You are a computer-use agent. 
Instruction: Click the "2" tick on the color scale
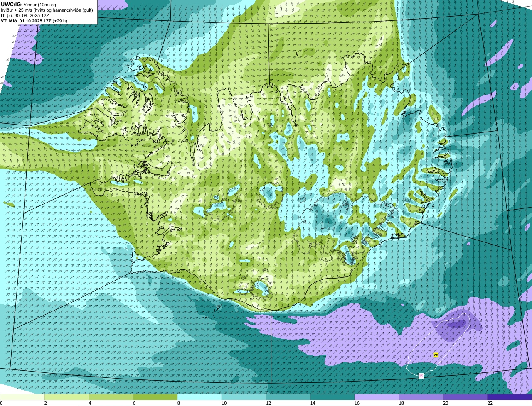(x=45, y=403)
